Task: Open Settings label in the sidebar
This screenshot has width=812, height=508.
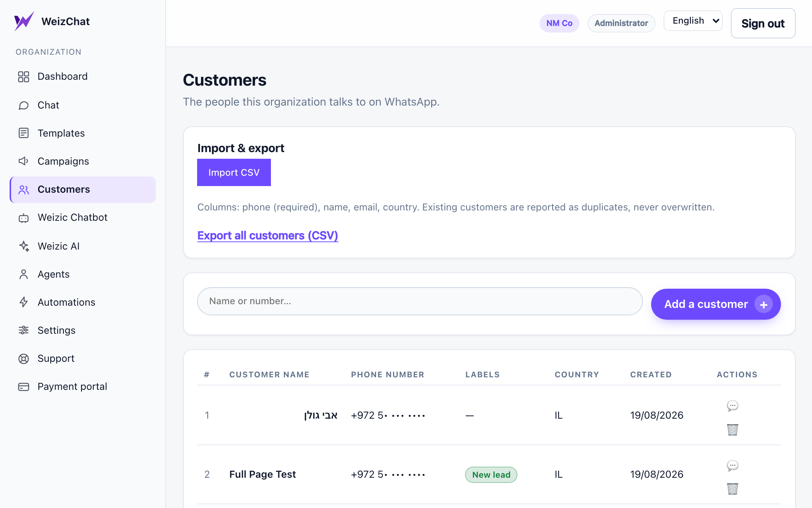Action: 56,330
